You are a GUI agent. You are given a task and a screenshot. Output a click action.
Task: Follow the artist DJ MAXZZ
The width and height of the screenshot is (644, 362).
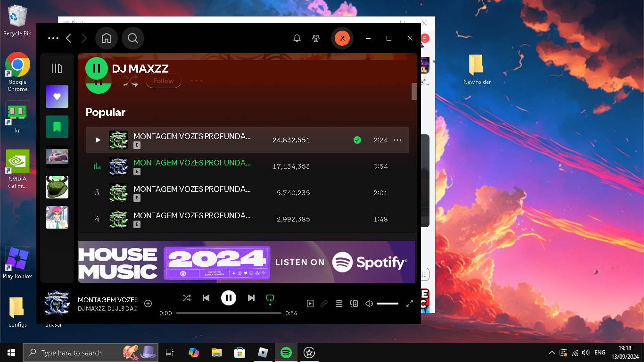click(x=164, y=81)
